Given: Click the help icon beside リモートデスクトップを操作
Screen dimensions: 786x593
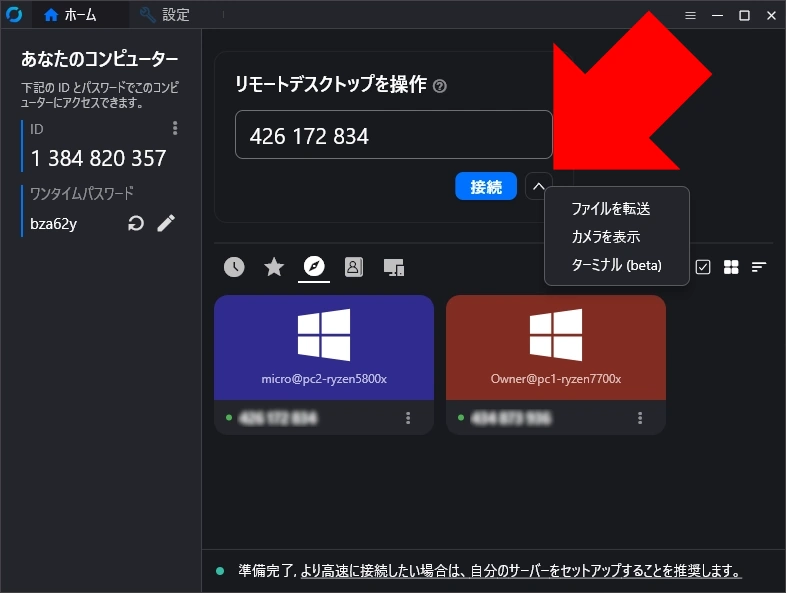Looking at the screenshot, I should coord(440,86).
